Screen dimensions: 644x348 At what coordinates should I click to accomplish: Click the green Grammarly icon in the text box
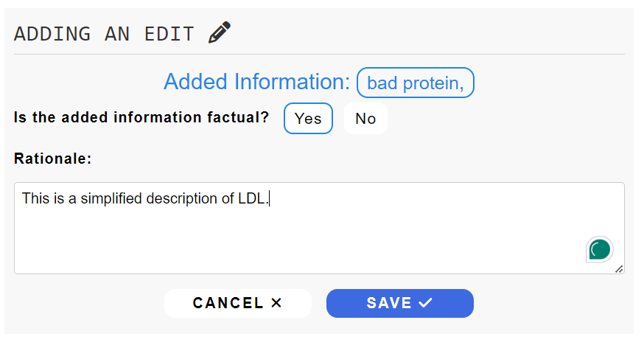click(600, 249)
